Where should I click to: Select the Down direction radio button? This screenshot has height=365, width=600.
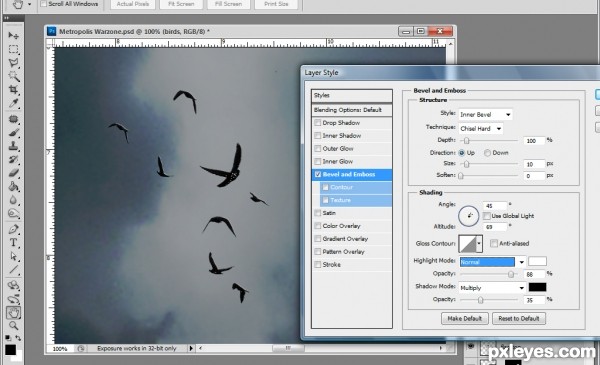pos(487,153)
